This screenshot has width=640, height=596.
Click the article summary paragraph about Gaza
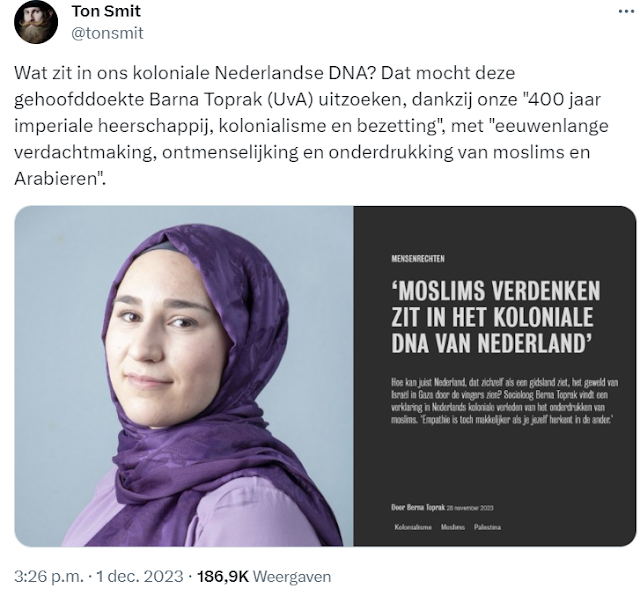click(504, 401)
